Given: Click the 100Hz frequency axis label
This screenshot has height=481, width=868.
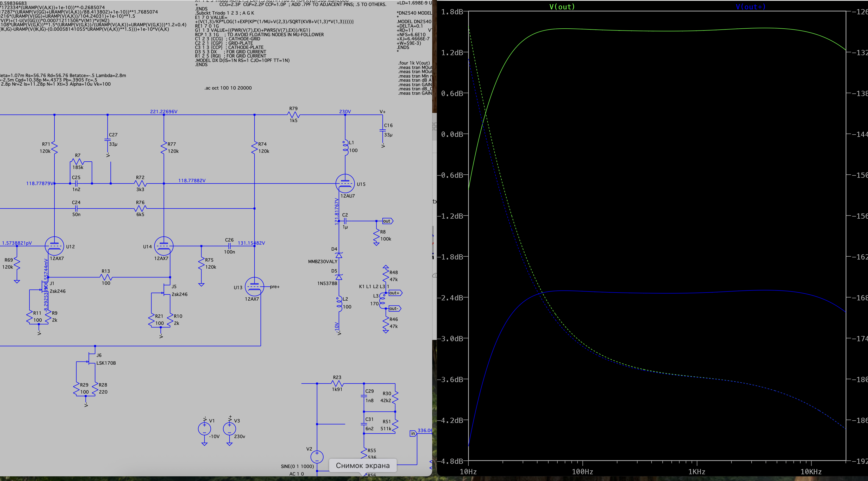Looking at the screenshot, I should [x=582, y=472].
